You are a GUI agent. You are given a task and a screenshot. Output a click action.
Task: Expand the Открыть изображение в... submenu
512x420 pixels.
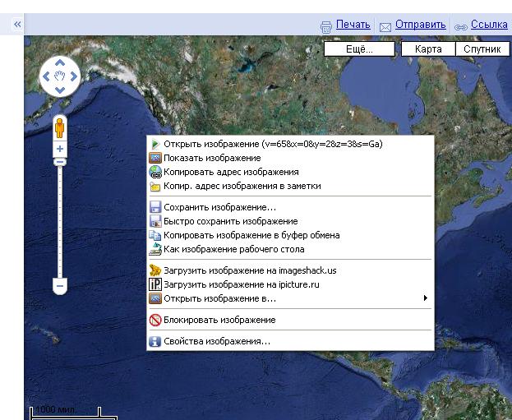point(219,298)
